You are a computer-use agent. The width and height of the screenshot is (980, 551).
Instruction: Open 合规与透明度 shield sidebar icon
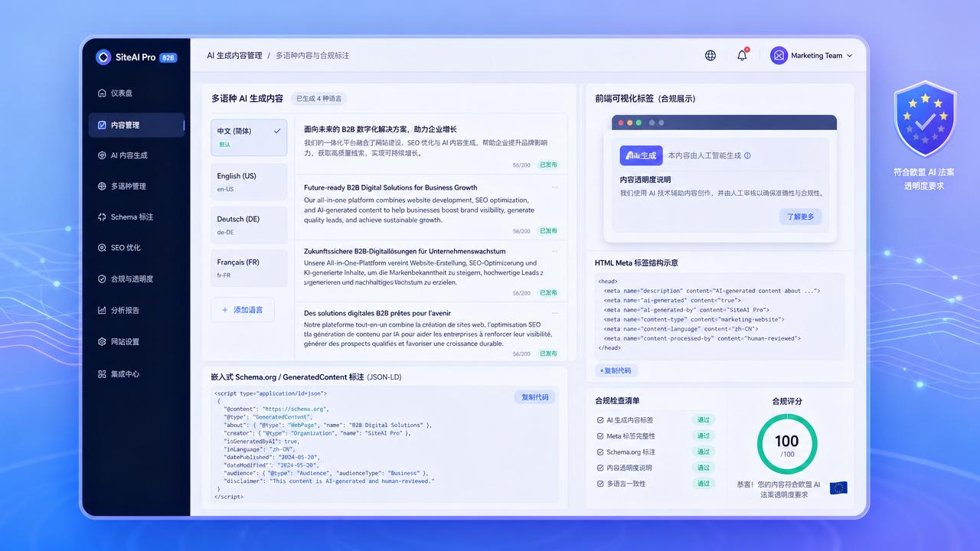[102, 279]
